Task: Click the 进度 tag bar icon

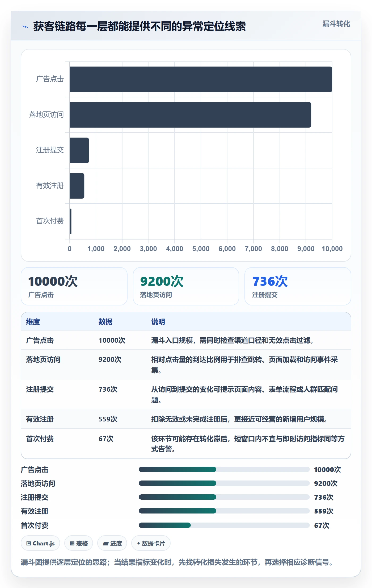Action: click(106, 544)
